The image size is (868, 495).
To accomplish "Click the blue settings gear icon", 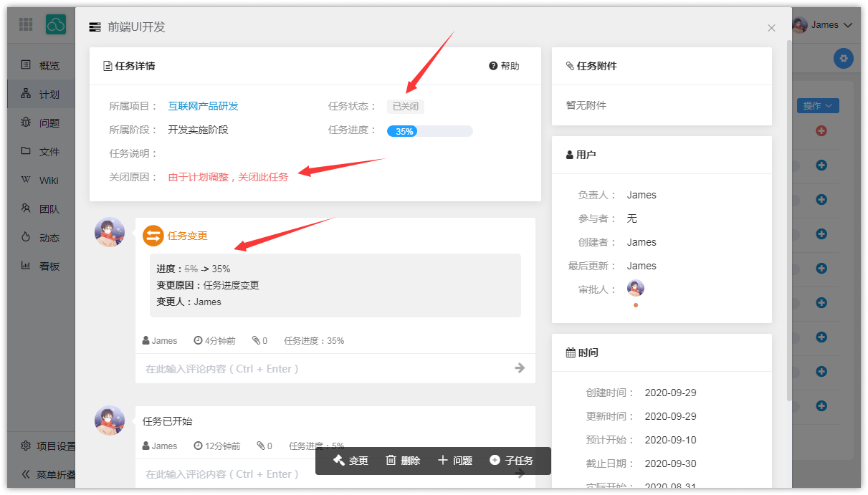I will point(843,58).
